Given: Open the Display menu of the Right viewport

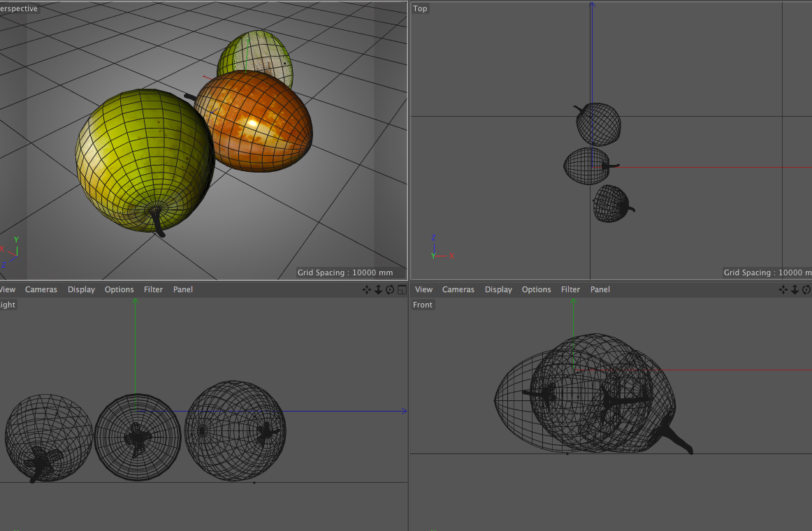Looking at the screenshot, I should coord(81,289).
